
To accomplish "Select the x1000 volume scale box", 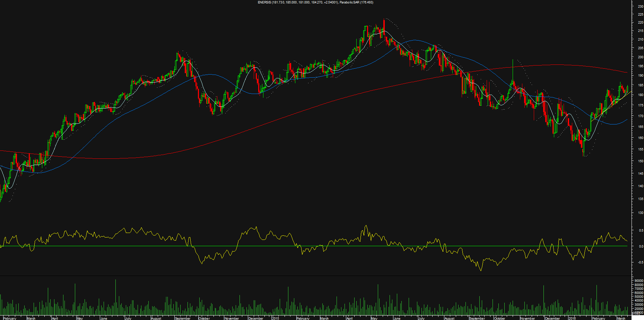I will [635, 313].
